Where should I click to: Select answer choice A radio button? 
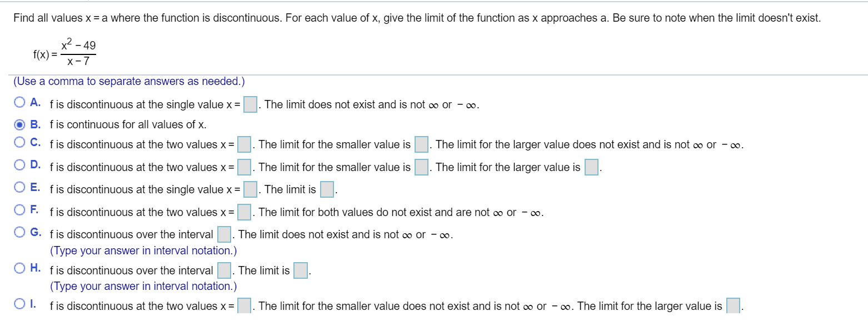pos(19,102)
